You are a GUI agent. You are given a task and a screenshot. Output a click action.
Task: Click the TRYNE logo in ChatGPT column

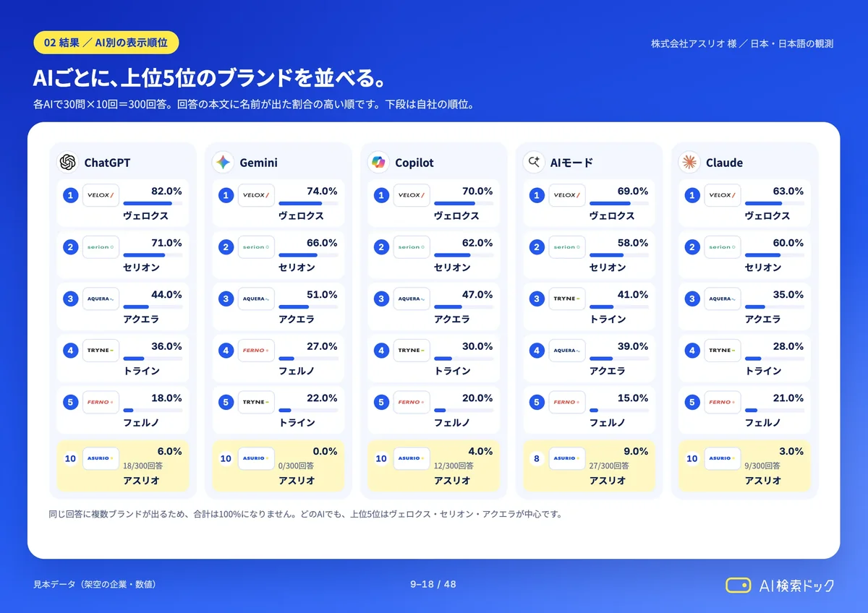(101, 351)
